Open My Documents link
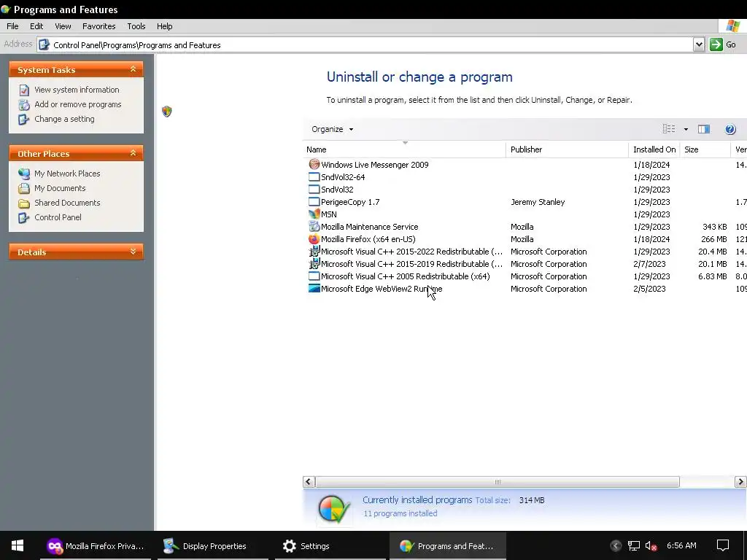The height and width of the screenshot is (560, 747). [x=60, y=188]
